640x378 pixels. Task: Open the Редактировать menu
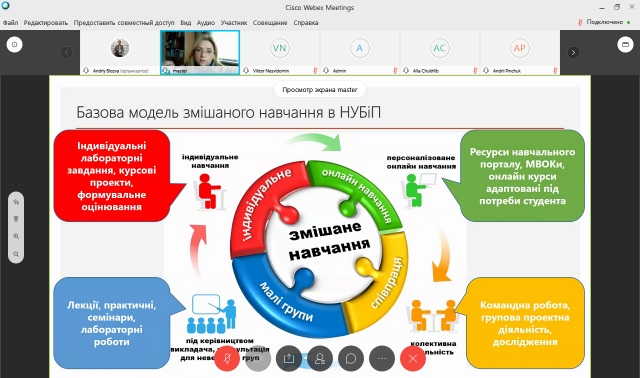(x=46, y=23)
